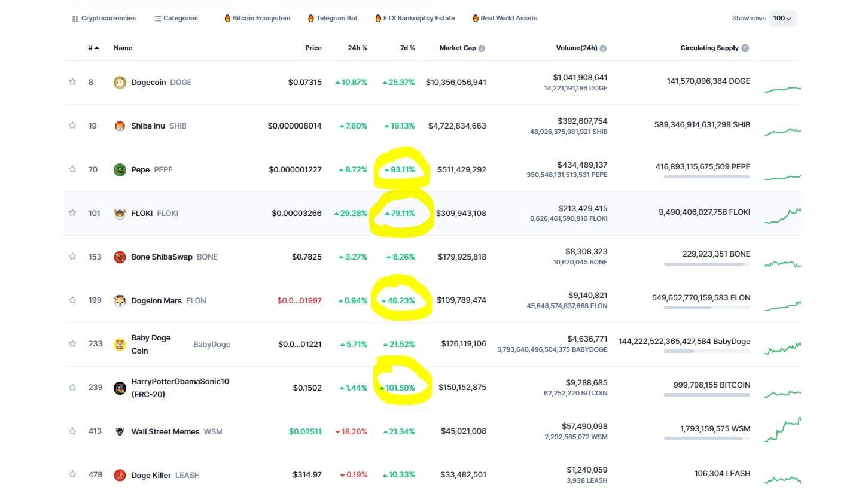This screenshot has width=868, height=490.
Task: Click the Pepe frog coin logo
Action: pos(120,169)
